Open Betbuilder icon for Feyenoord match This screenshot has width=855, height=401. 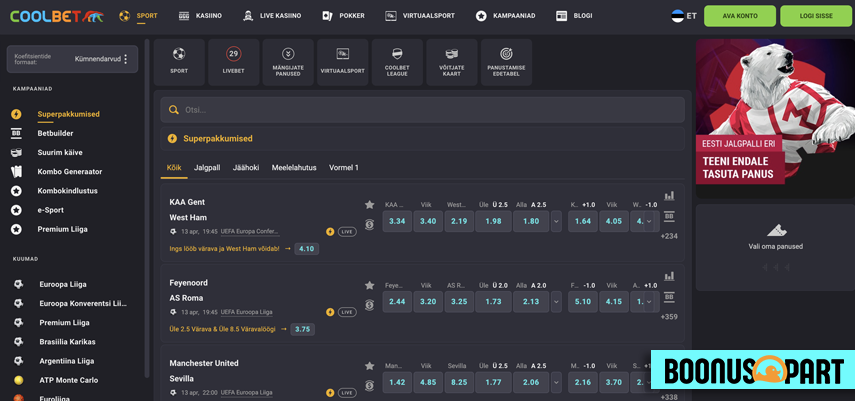pos(669,297)
